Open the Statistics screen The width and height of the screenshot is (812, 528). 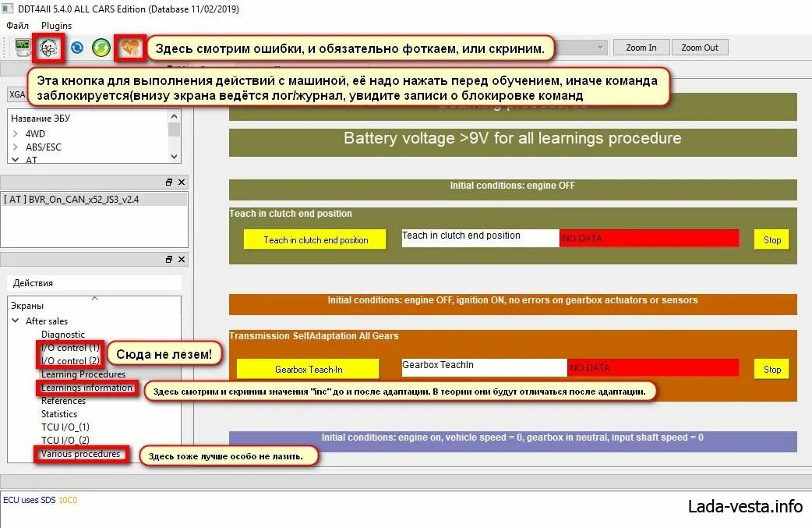(x=59, y=414)
